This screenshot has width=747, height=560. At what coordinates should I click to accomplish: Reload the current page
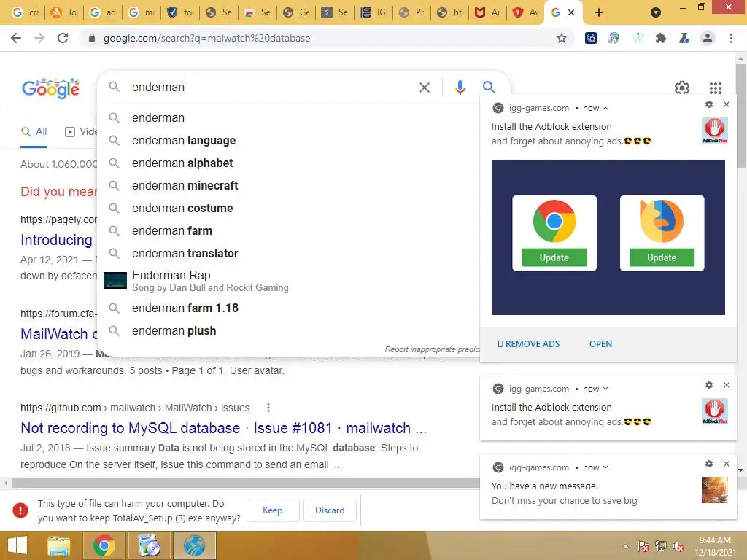click(x=63, y=38)
